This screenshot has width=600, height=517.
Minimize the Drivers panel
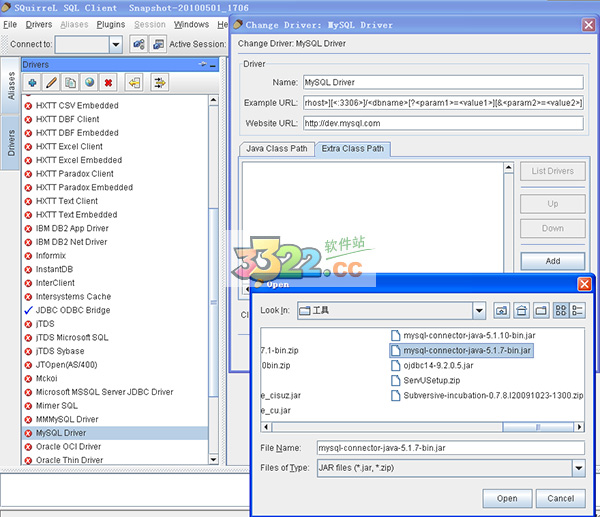pyautogui.click(x=213, y=65)
